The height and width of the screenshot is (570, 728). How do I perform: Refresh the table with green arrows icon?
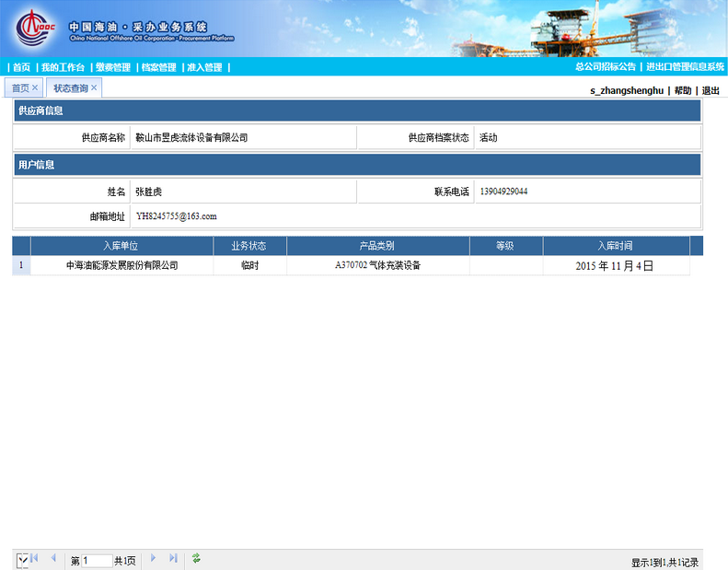pos(196,558)
